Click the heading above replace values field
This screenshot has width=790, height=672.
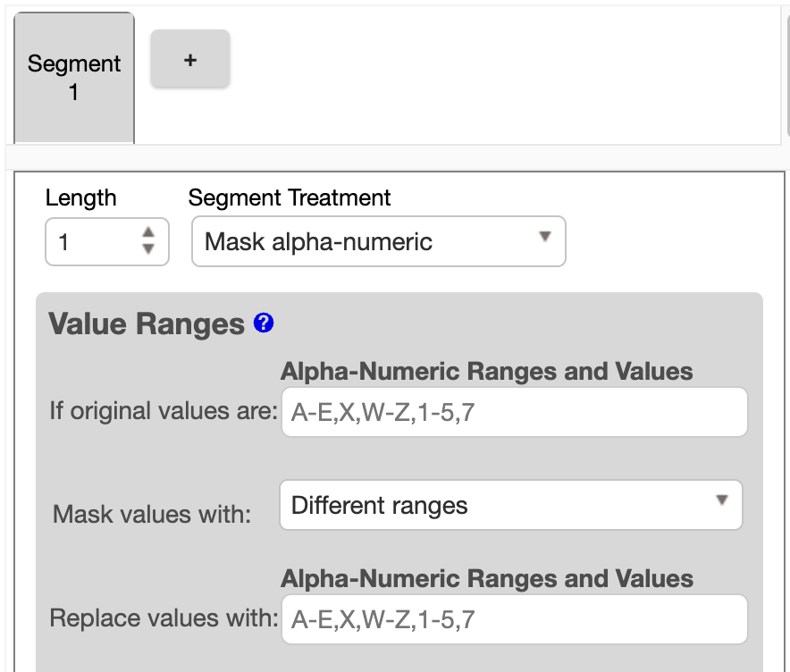[x=486, y=578]
